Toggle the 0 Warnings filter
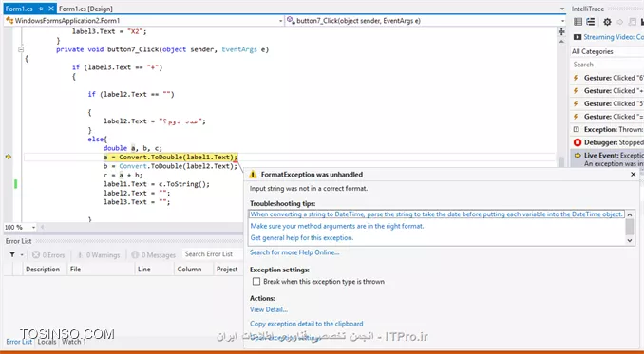Viewport: 644px width, 354px height. (x=99, y=254)
